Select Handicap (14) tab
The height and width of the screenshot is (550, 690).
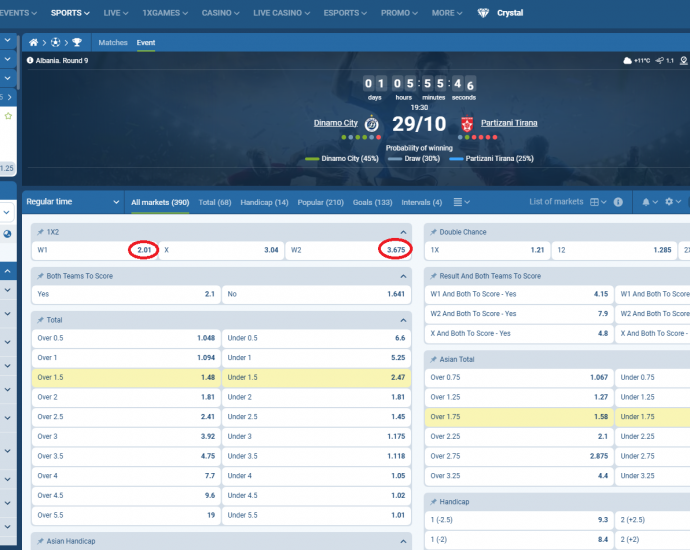tap(264, 202)
